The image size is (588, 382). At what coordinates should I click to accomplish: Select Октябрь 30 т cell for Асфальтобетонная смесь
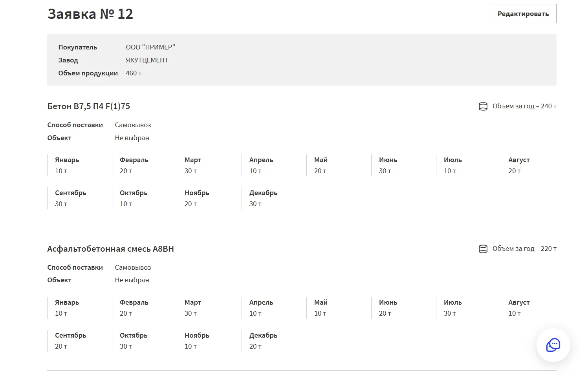134,341
